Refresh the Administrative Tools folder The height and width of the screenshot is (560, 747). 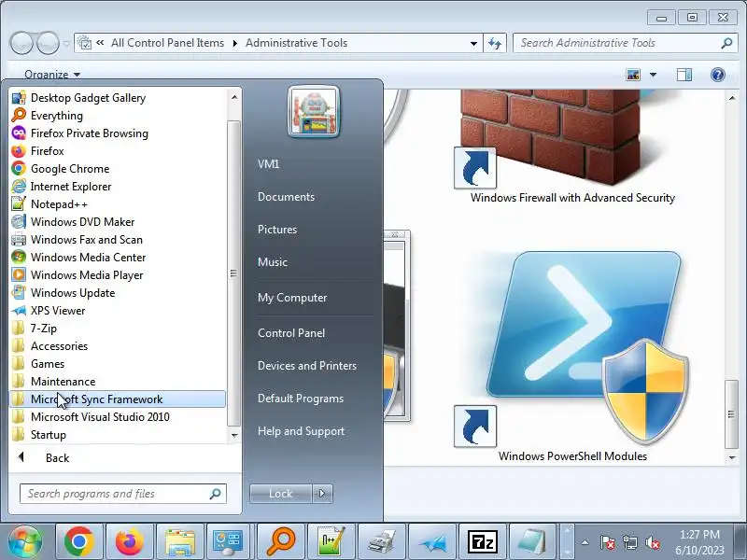tap(495, 43)
